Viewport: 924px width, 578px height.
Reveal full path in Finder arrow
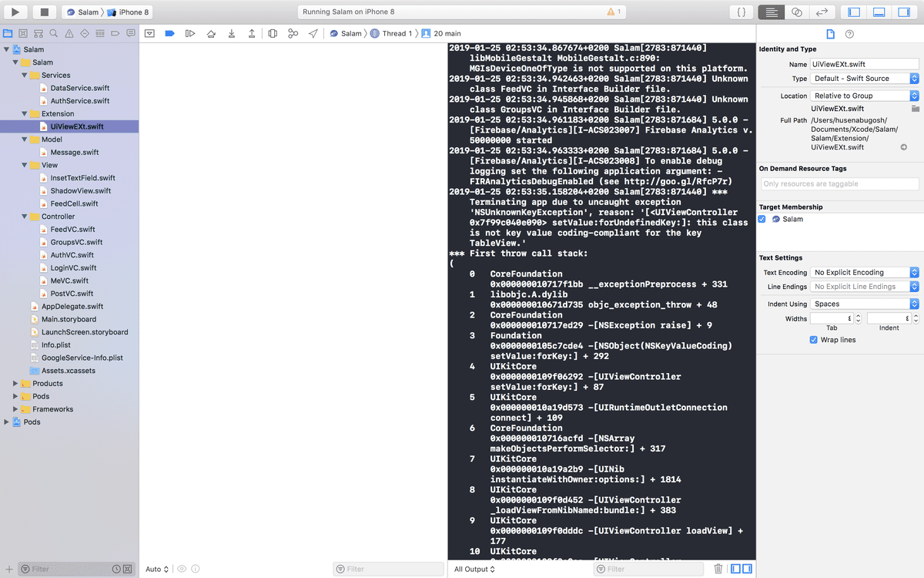tap(904, 146)
